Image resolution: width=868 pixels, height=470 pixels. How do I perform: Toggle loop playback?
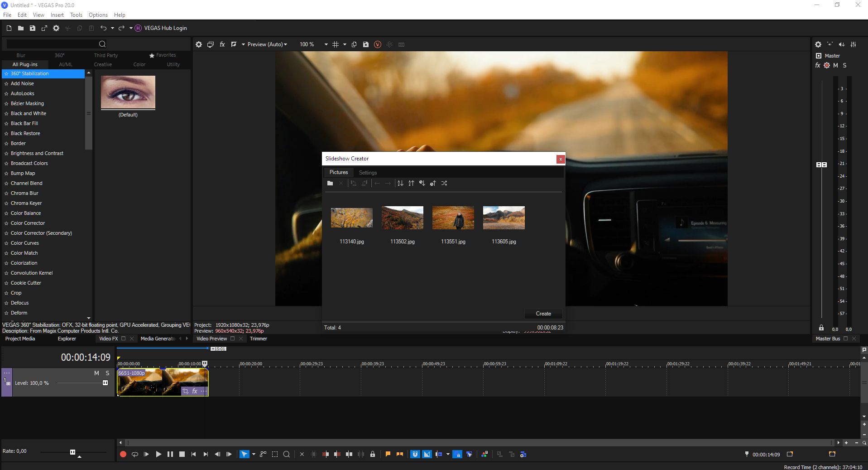135,454
